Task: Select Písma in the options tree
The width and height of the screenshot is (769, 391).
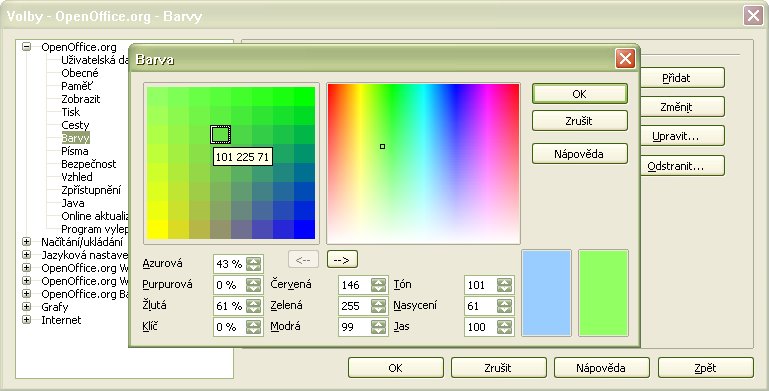Action: (75, 151)
